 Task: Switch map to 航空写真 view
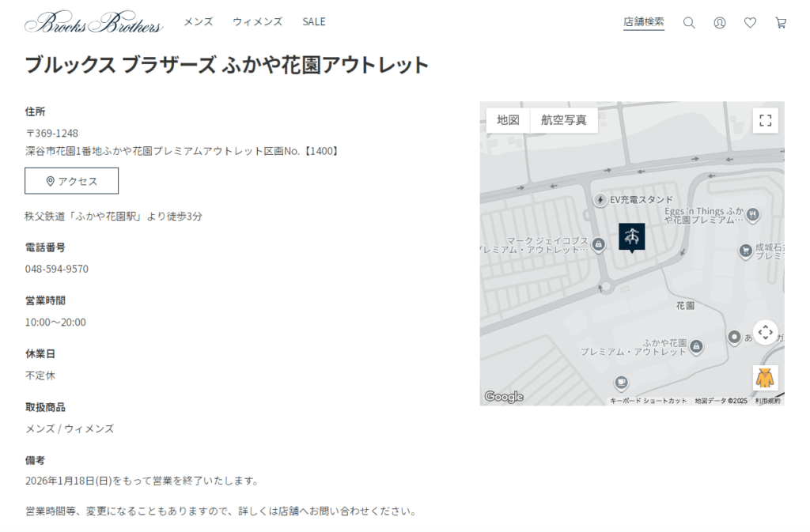click(x=563, y=120)
